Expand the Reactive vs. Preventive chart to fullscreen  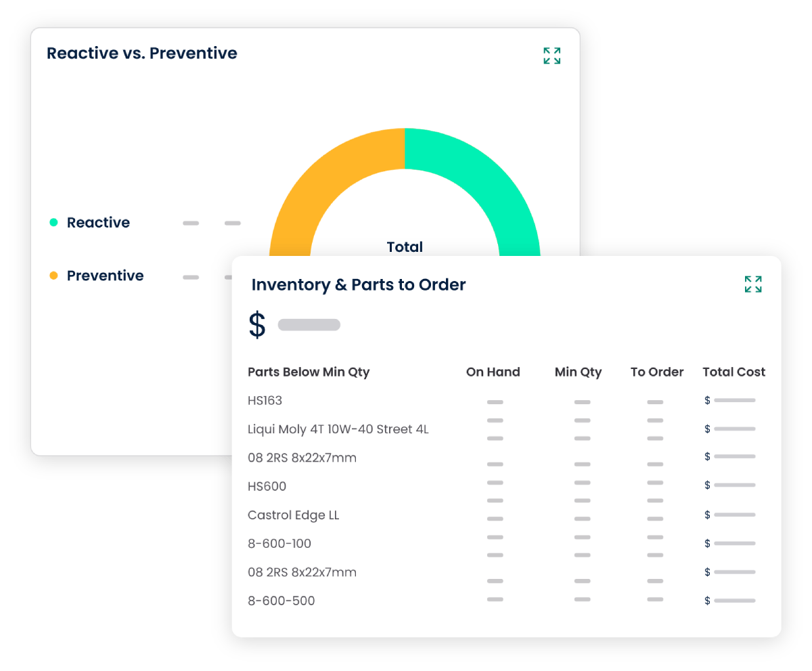(551, 56)
